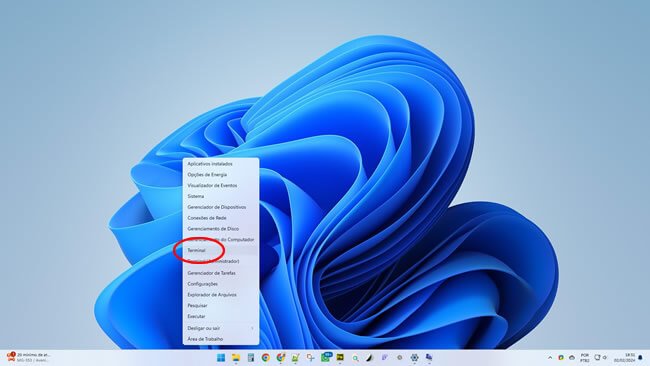Open File Explorer from the taskbar
The width and height of the screenshot is (650, 366).
(x=236, y=357)
